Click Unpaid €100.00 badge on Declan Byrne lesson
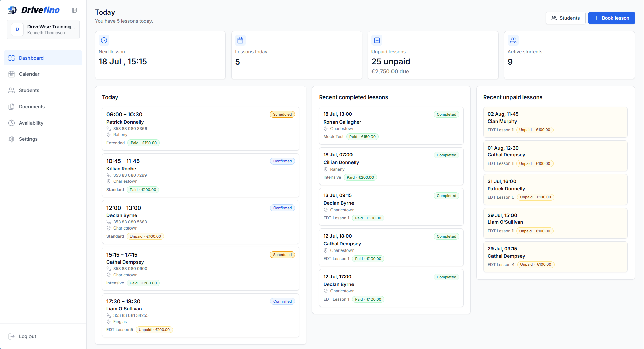 click(x=145, y=236)
